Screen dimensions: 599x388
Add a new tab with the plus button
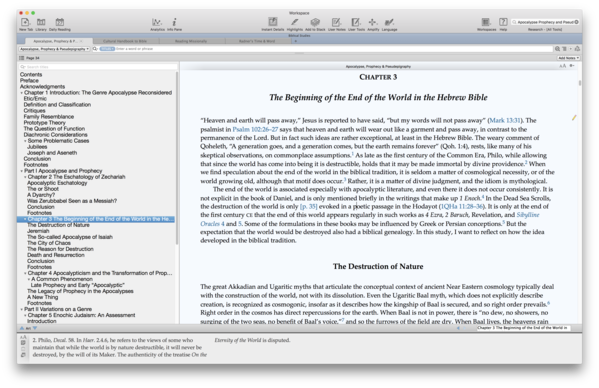[295, 41]
